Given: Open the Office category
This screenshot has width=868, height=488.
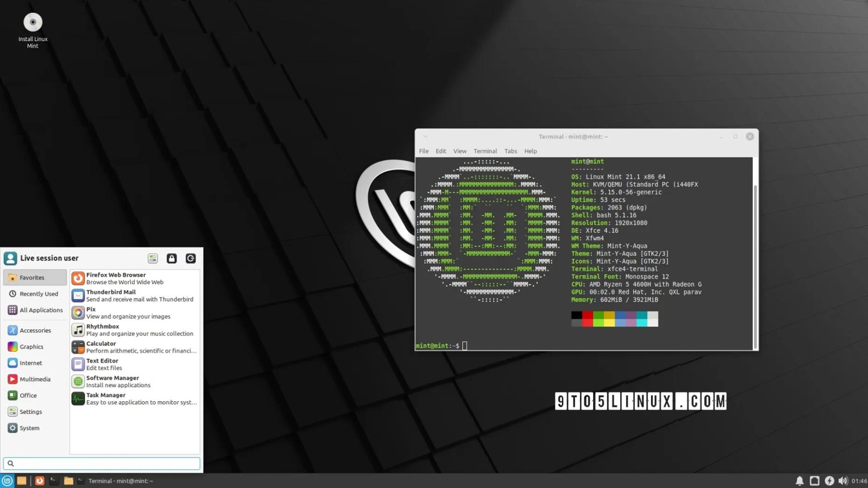Looking at the screenshot, I should [35, 396].
